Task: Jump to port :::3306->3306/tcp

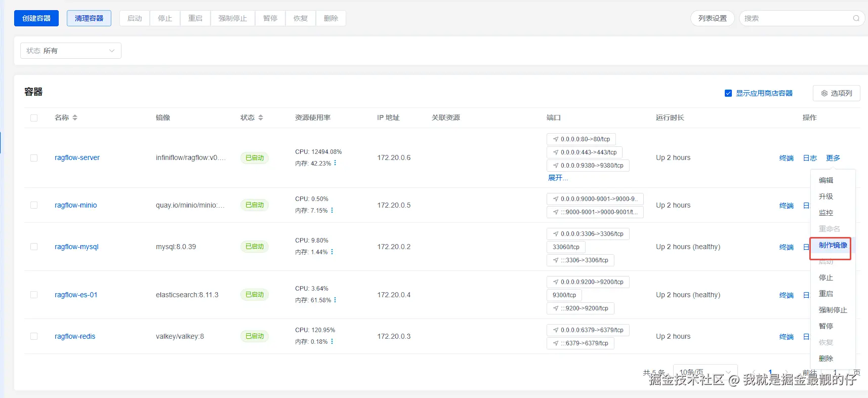Action: point(581,260)
